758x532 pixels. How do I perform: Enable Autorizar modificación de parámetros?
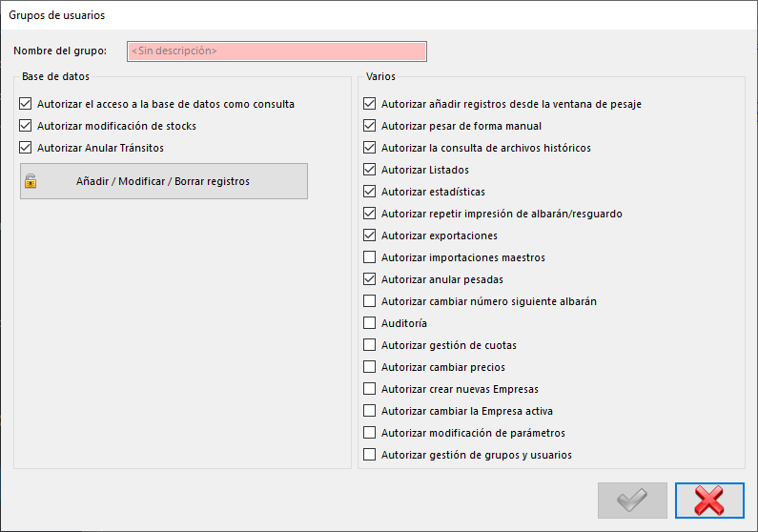369,433
